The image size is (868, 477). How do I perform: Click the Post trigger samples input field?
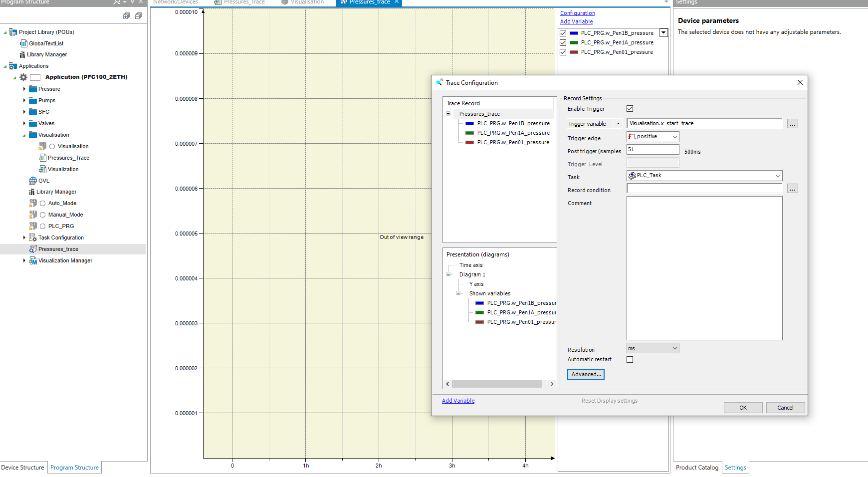coord(652,150)
